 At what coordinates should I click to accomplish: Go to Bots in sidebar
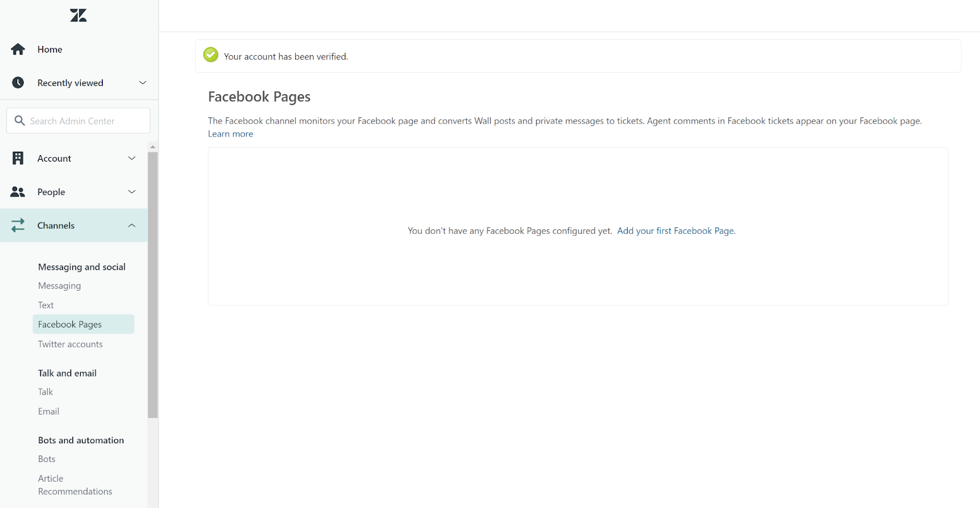point(47,459)
